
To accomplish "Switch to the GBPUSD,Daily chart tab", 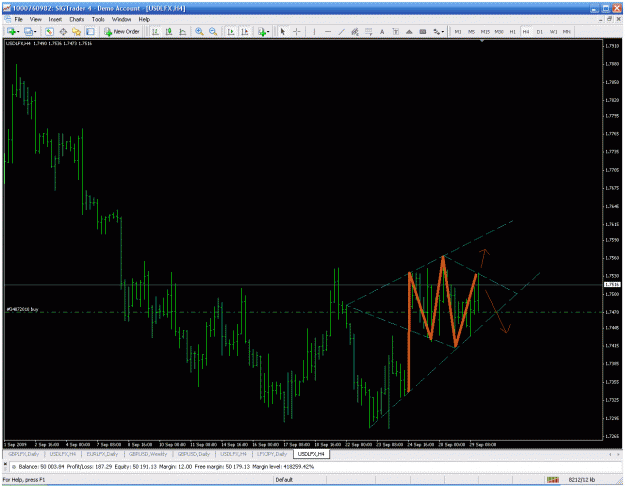I will pos(193,454).
